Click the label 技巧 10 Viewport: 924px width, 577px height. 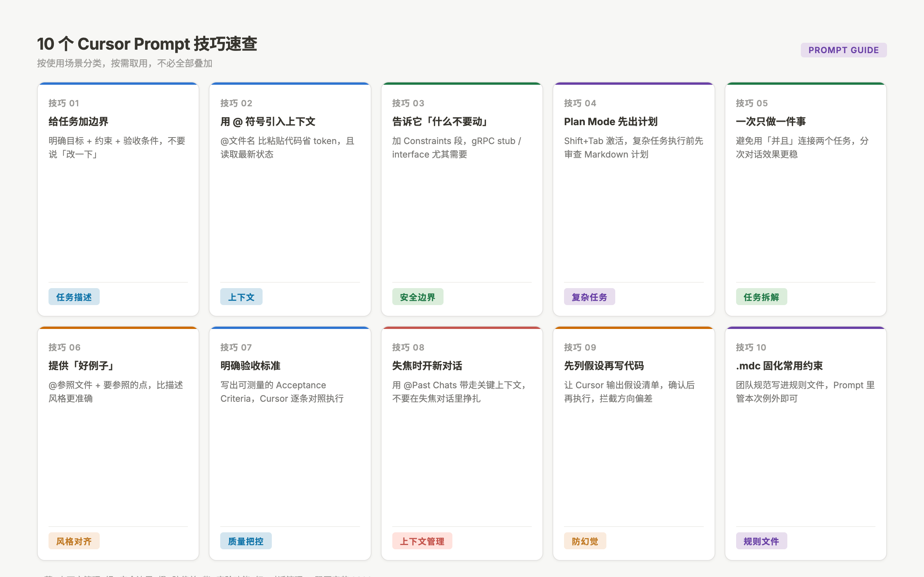click(751, 347)
